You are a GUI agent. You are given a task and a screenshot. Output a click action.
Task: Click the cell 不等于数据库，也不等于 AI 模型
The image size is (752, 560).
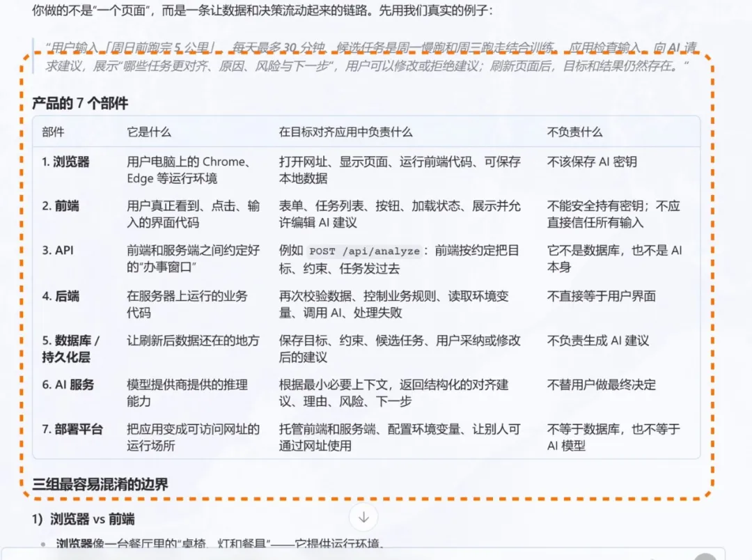pyautogui.click(x=613, y=437)
